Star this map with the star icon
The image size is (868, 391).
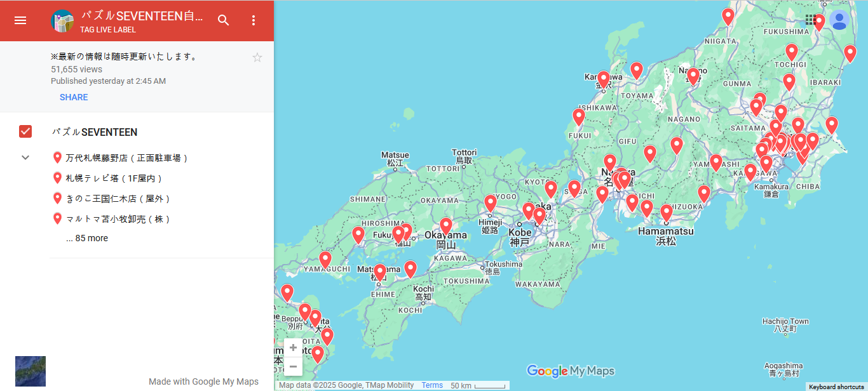click(257, 58)
